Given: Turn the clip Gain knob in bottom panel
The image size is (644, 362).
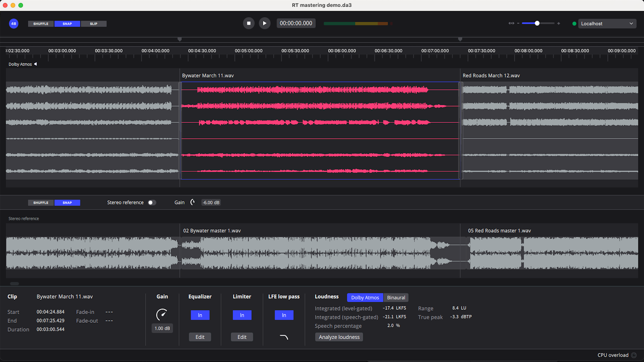Looking at the screenshot, I should 162,315.
